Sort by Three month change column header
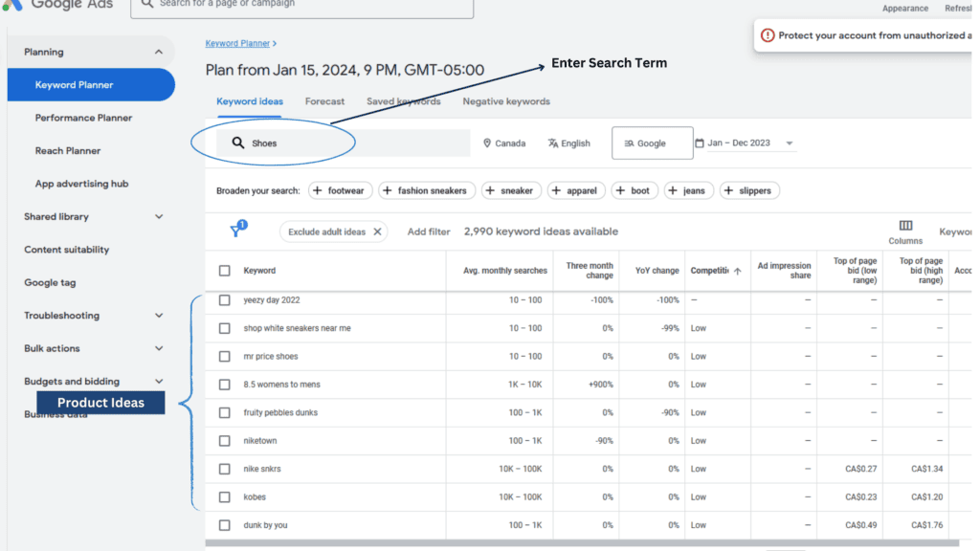980x551 pixels. 590,271
